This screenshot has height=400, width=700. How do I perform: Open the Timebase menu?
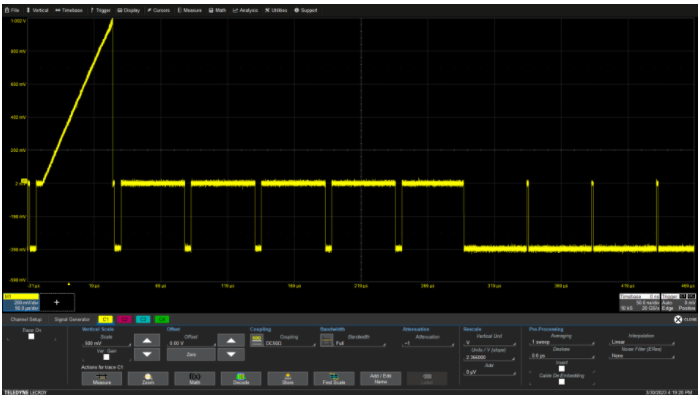click(69, 10)
